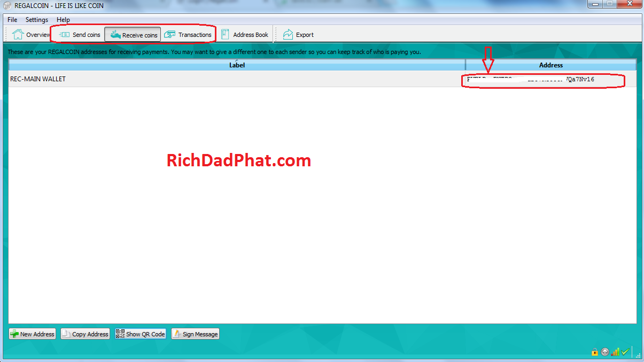Image resolution: width=644 pixels, height=362 pixels.
Task: Open the File menu
Action: 12,20
